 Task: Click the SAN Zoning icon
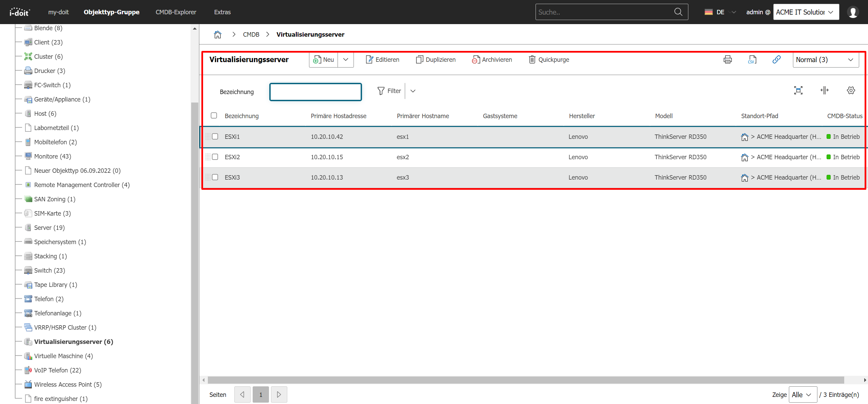[x=28, y=199]
